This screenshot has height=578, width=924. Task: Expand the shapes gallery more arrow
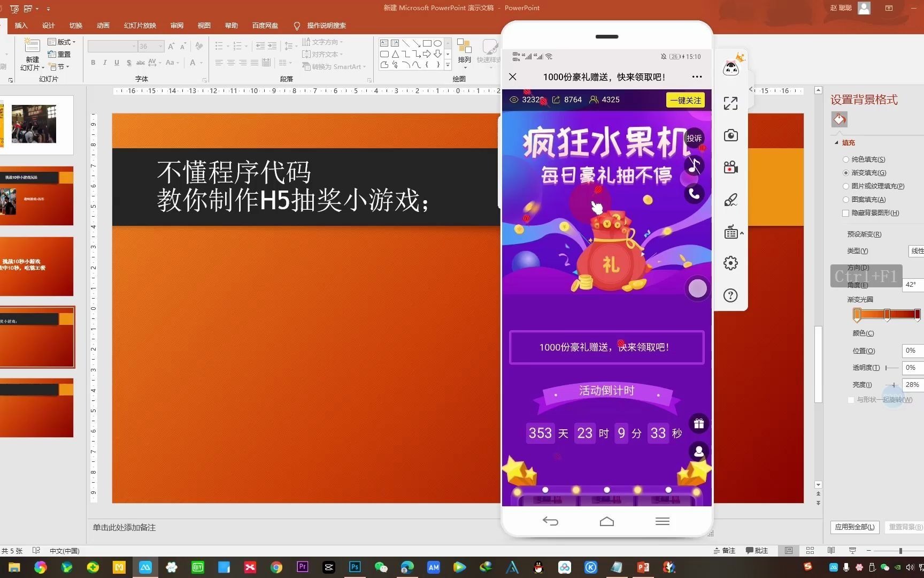click(x=448, y=66)
